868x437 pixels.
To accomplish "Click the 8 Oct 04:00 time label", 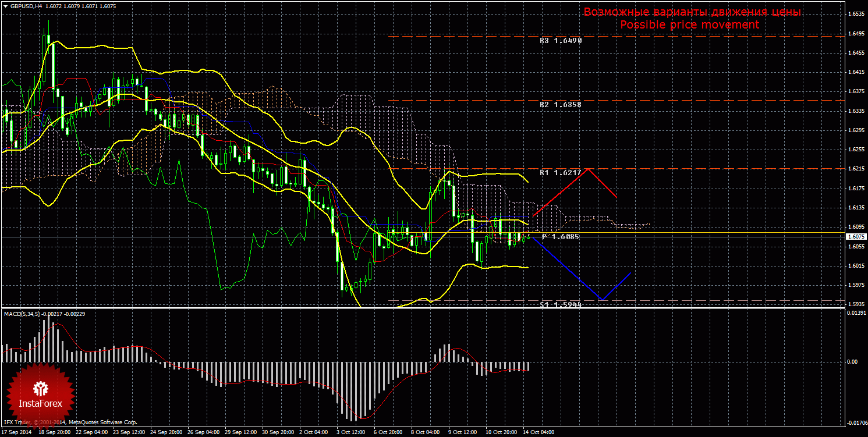I will 426,432.
